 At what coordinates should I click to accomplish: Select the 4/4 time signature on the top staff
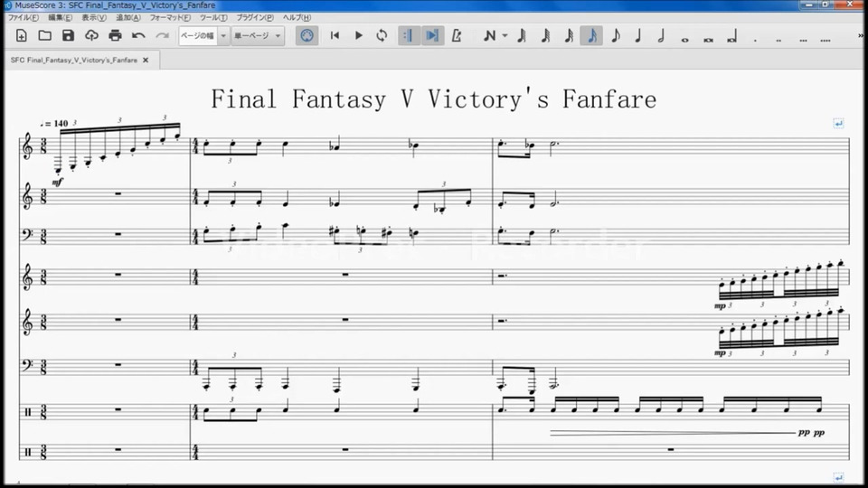point(195,146)
